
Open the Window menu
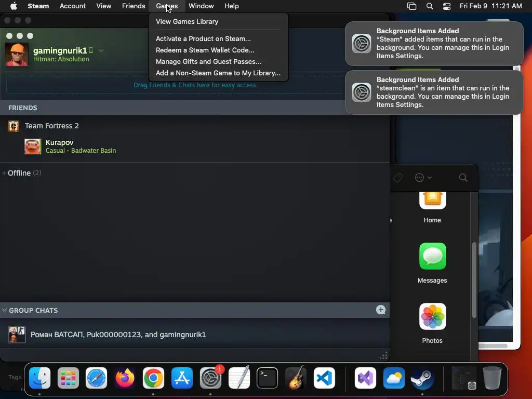[x=201, y=6]
